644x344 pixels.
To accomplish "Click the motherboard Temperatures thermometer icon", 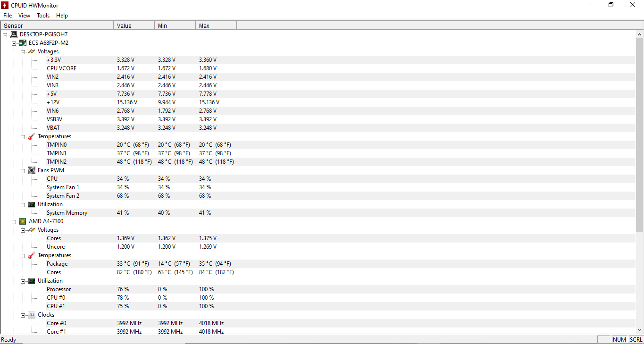I will [x=32, y=136].
